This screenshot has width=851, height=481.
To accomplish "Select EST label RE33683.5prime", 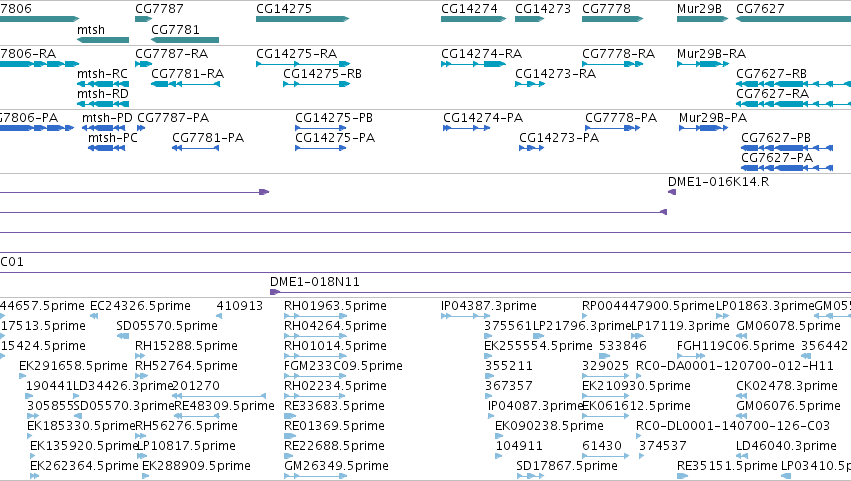I will (334, 406).
